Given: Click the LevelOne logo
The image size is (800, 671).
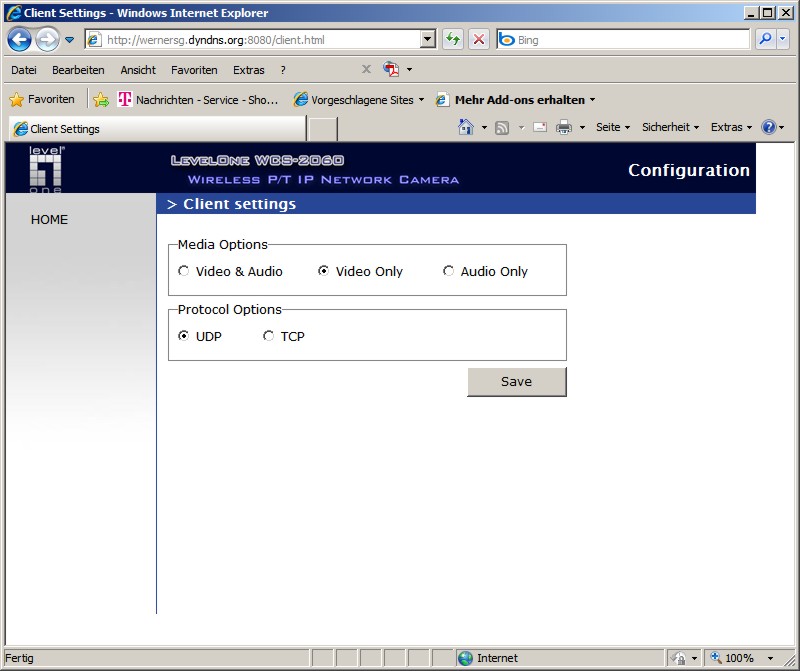Looking at the screenshot, I should [46, 169].
